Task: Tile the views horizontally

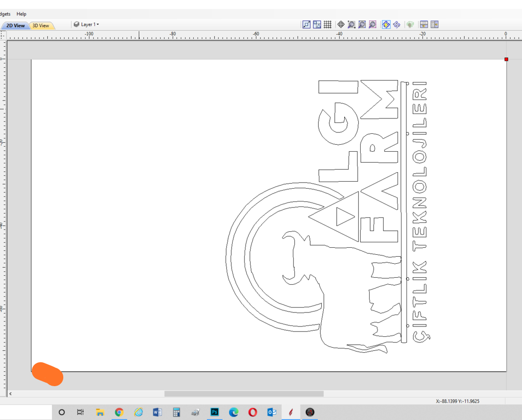Action: tap(424, 24)
